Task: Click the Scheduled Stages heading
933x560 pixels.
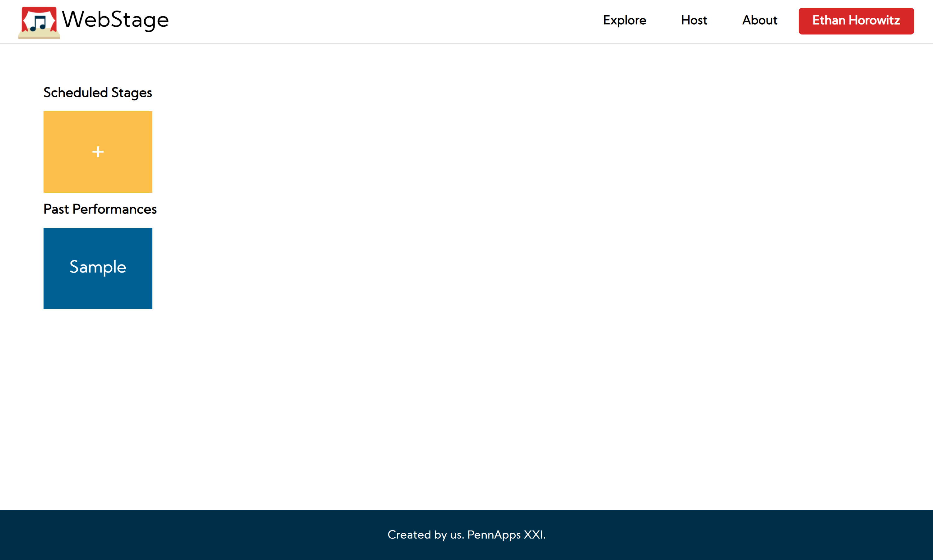Action: pyautogui.click(x=97, y=93)
